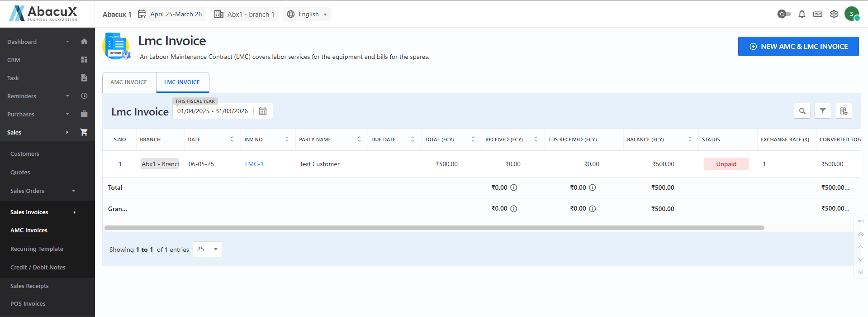Click the notification bell icon

click(802, 14)
